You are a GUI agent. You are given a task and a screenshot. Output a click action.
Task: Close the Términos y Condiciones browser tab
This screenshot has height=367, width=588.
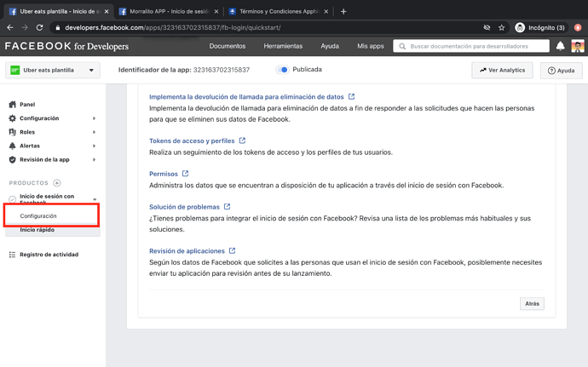click(326, 12)
